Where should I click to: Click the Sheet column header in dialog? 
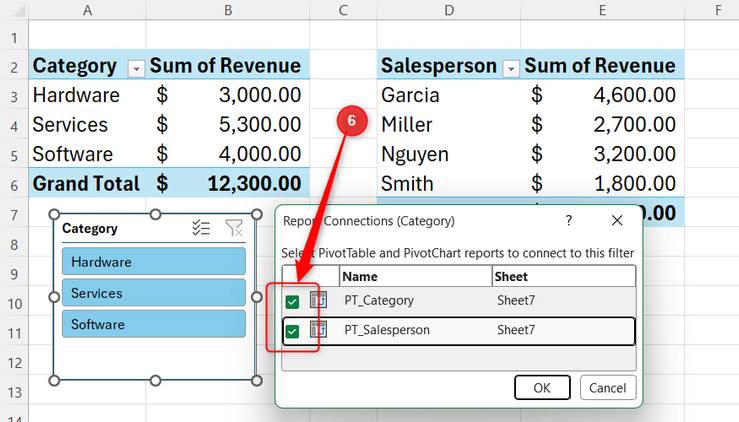564,276
